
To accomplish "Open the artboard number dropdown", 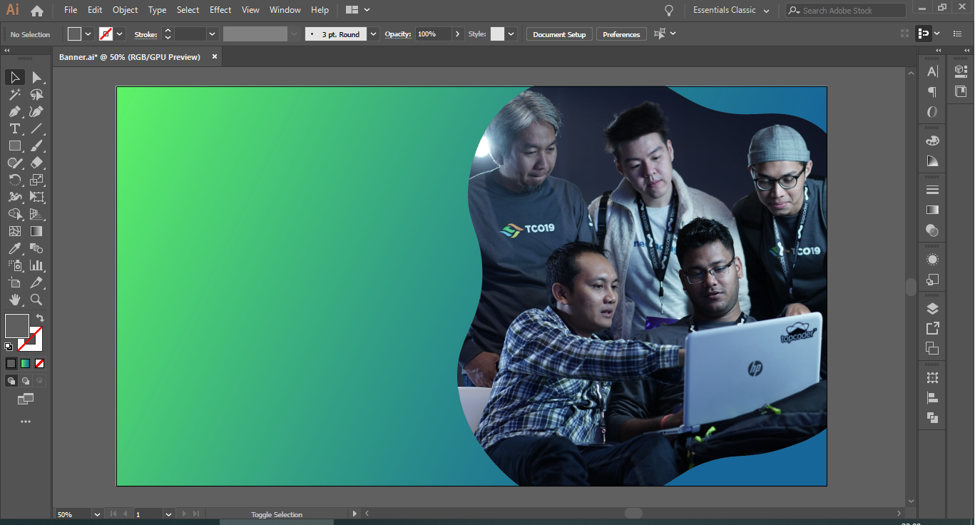I will click(x=168, y=514).
